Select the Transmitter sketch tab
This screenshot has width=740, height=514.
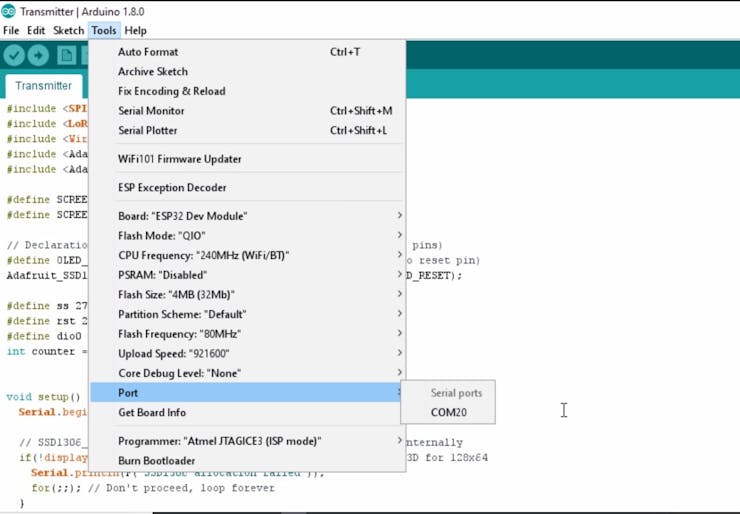click(x=43, y=86)
